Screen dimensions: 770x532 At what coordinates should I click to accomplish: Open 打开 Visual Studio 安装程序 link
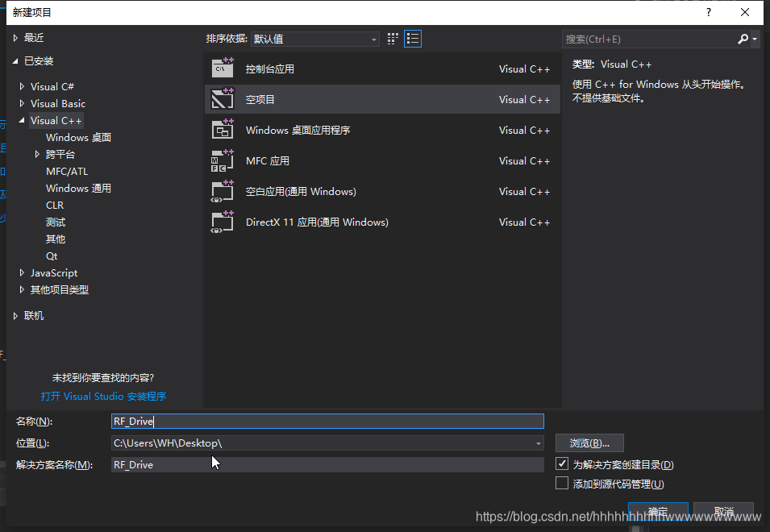coord(103,396)
